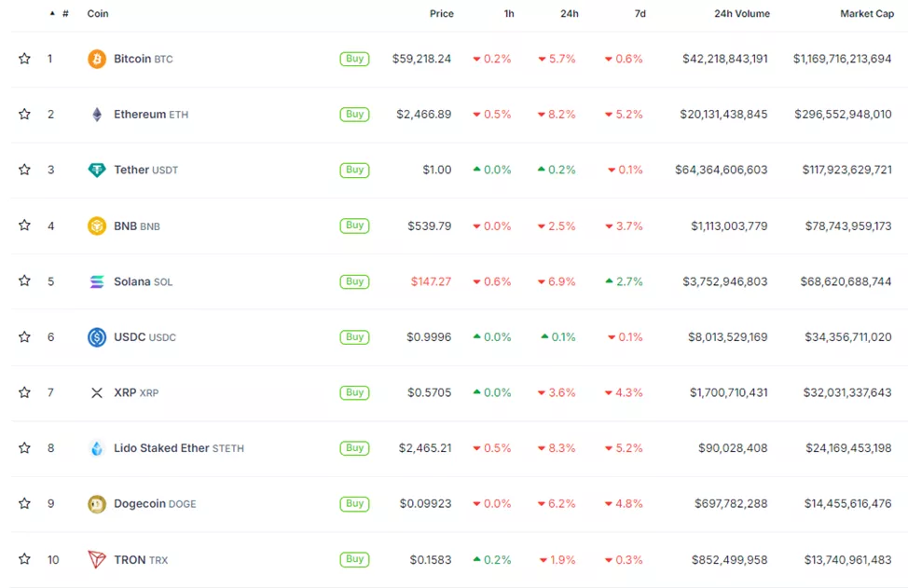The width and height of the screenshot is (908, 588).
Task: Click the Ethereum diamond icon
Action: 97,115
